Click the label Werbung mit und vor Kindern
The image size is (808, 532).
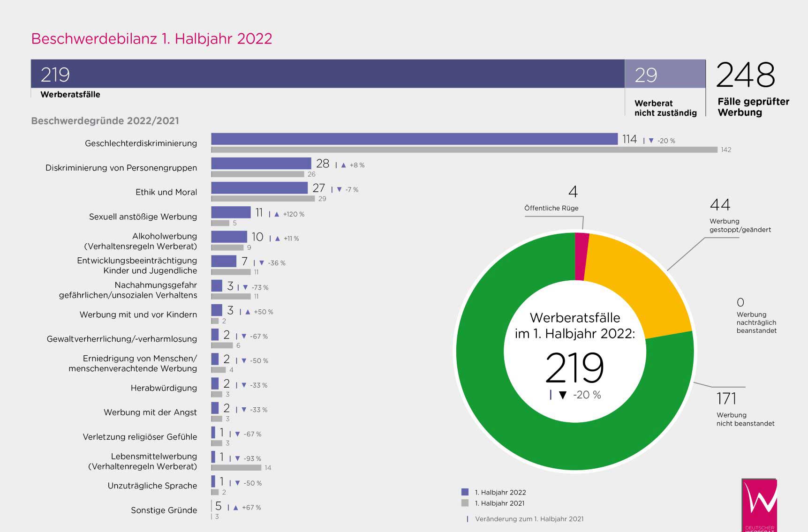(x=138, y=315)
